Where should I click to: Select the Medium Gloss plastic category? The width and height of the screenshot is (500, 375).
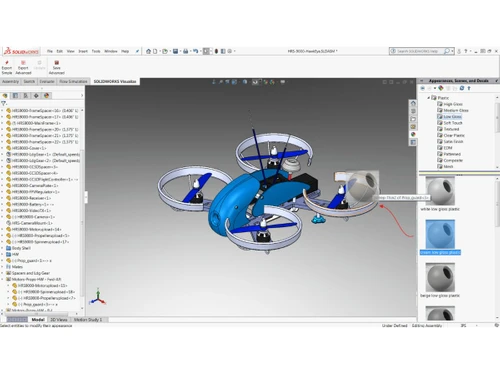[456, 110]
